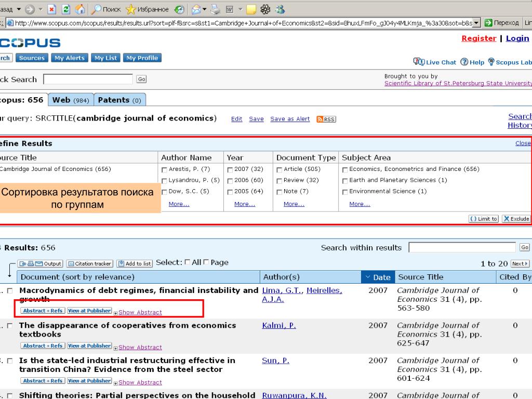This screenshot has width=532, height=399.
Task: Click More under Author Name
Action: pyautogui.click(x=179, y=204)
